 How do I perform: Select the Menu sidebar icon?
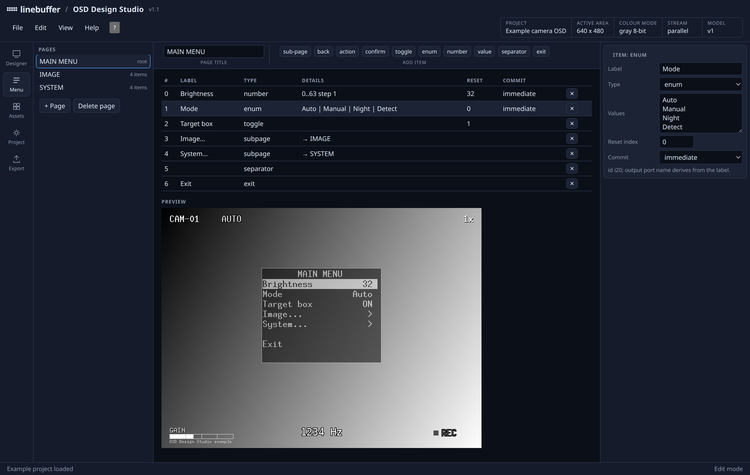point(16,84)
